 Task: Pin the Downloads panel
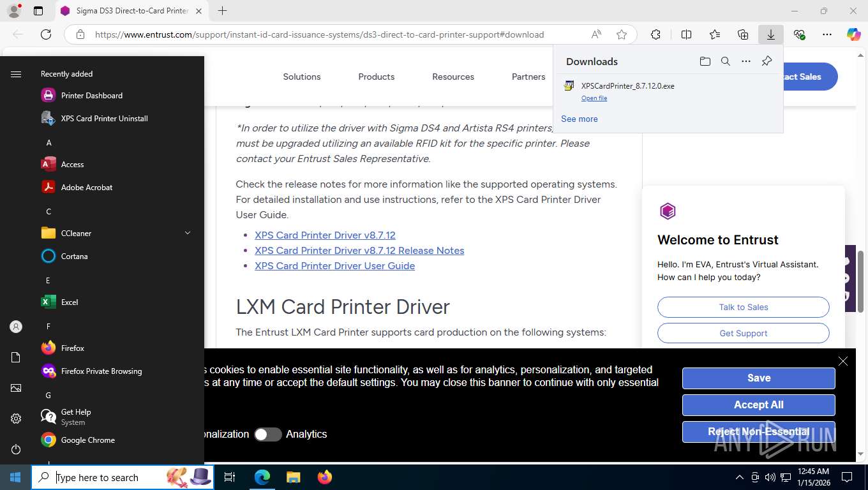pos(767,61)
